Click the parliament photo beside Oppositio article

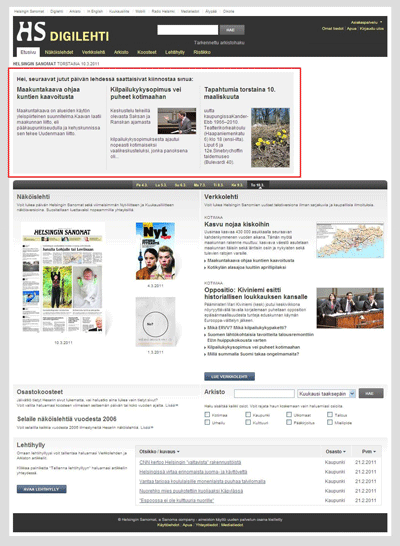coord(350,308)
